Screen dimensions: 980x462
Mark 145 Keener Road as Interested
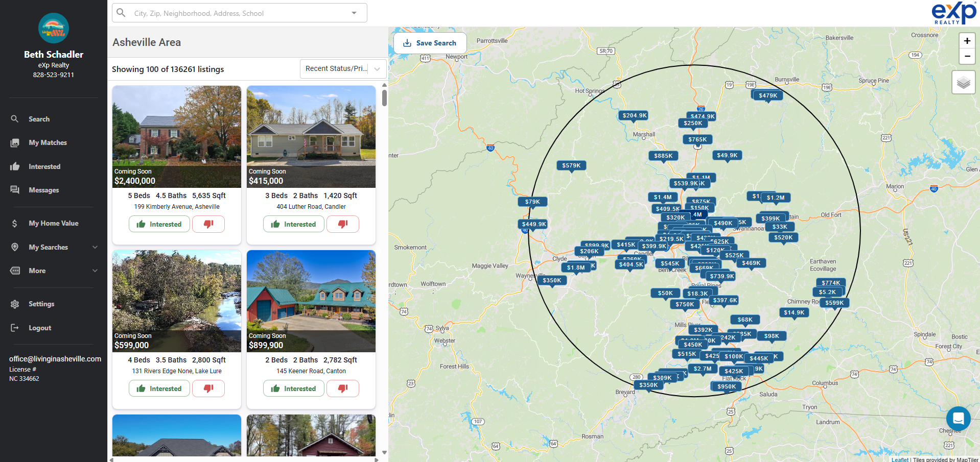pyautogui.click(x=294, y=388)
